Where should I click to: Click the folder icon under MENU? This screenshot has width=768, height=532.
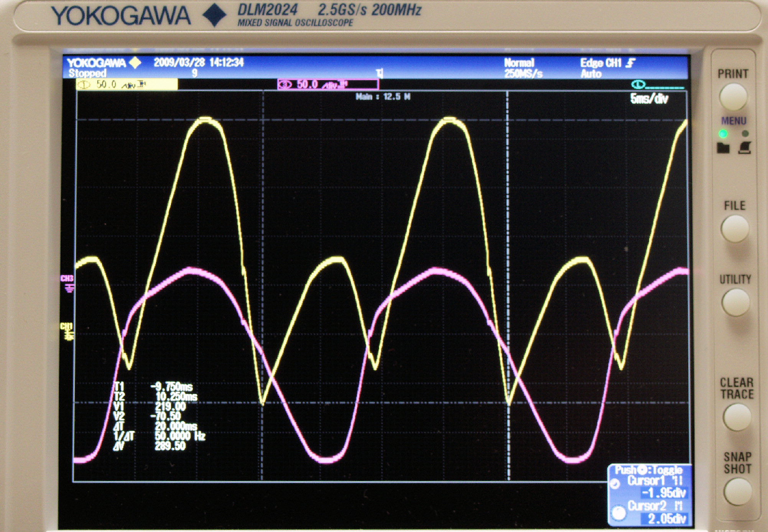point(723,148)
